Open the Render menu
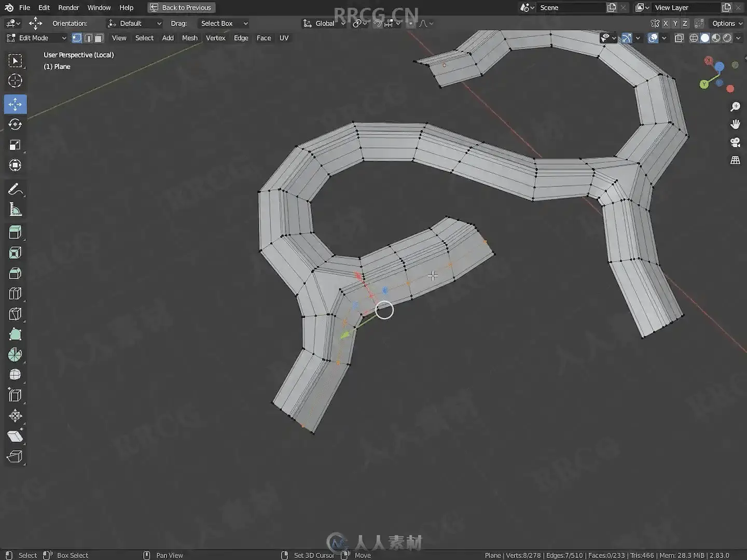747x560 pixels. pos(68,8)
